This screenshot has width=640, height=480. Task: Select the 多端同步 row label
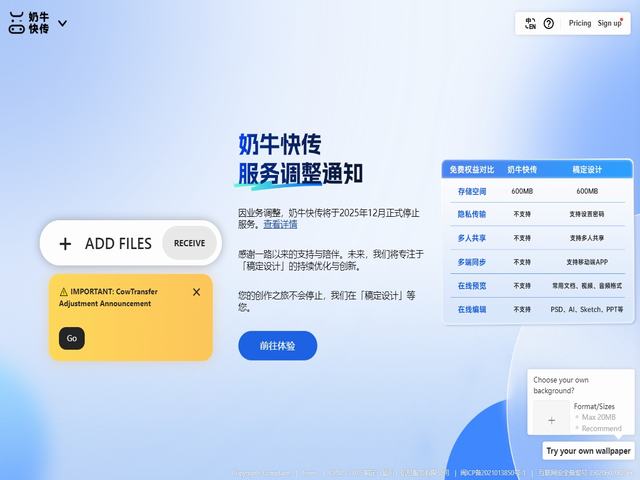click(x=472, y=262)
